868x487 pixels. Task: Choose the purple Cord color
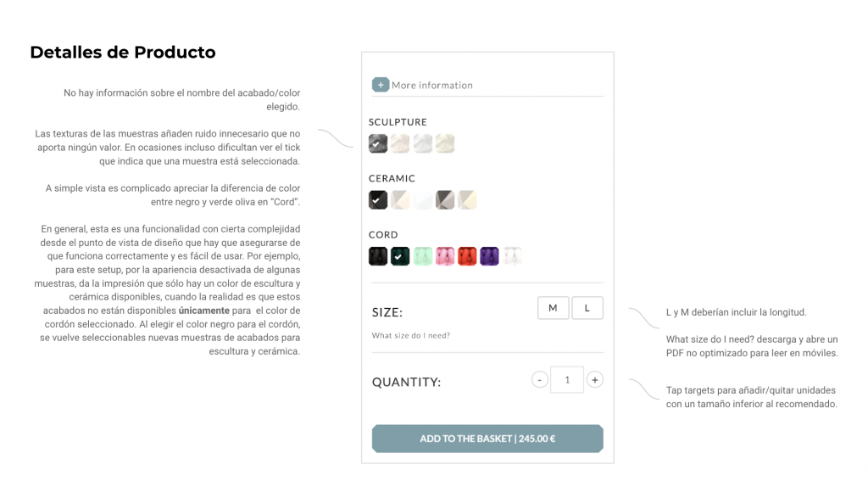(x=489, y=255)
